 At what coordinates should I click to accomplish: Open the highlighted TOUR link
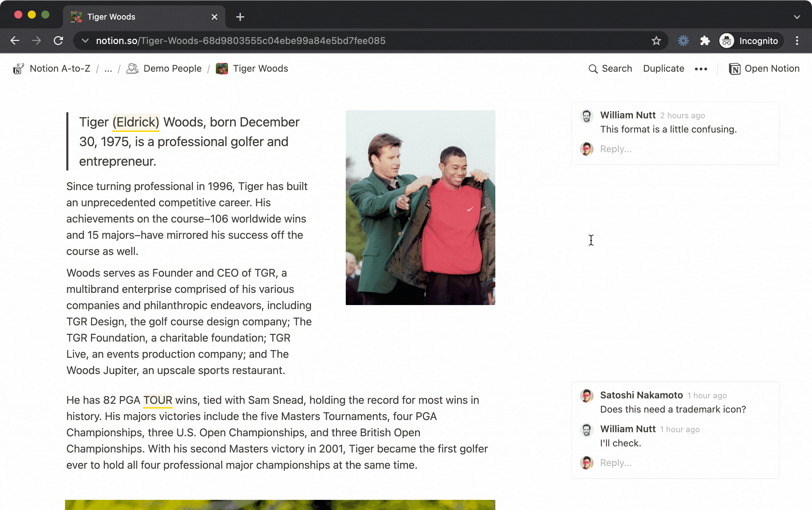pyautogui.click(x=158, y=400)
